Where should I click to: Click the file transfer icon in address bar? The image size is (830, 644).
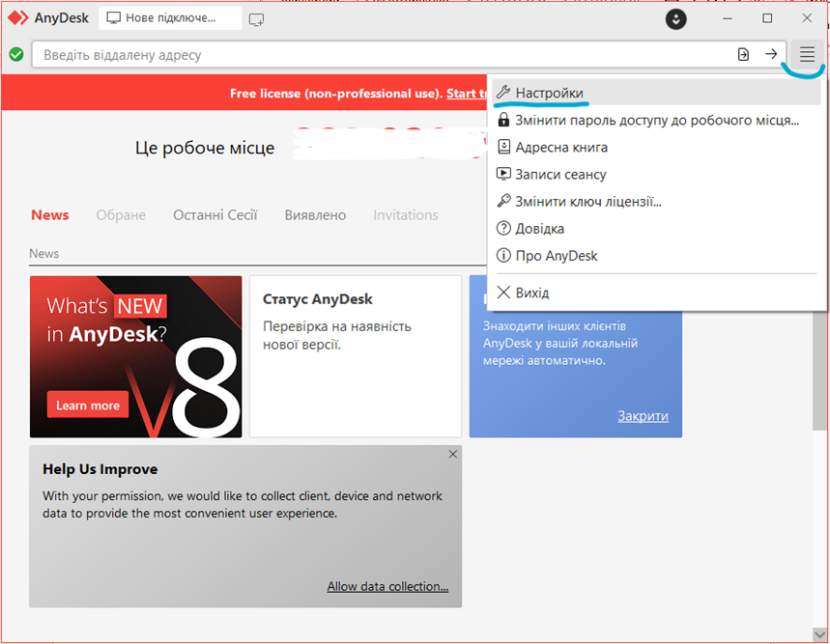click(x=743, y=55)
